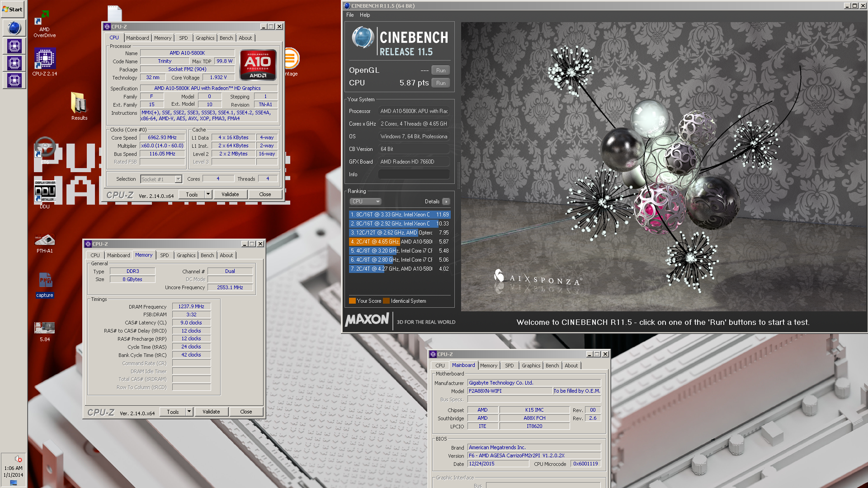Open SPD tab in top CPU-Z
The height and width of the screenshot is (488, 868).
coord(184,38)
